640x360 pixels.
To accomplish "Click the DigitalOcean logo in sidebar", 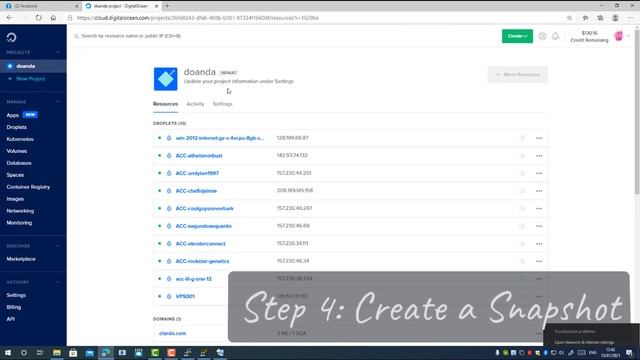I will (11, 38).
